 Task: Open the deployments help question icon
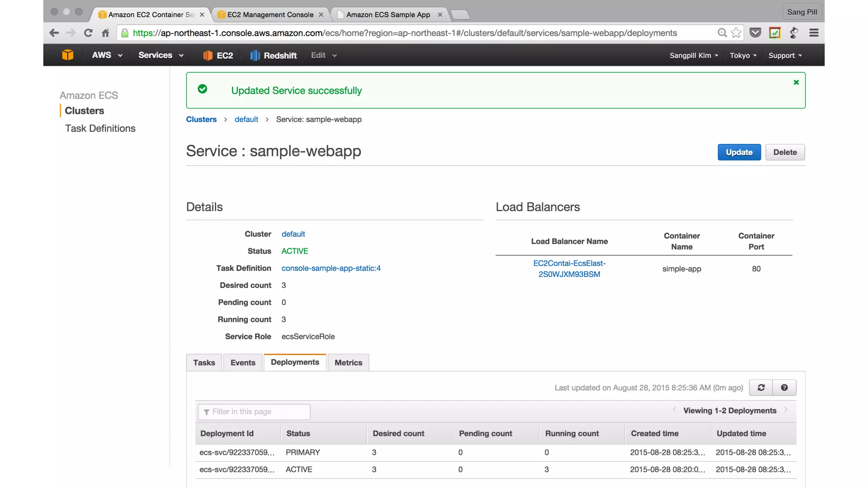(784, 388)
